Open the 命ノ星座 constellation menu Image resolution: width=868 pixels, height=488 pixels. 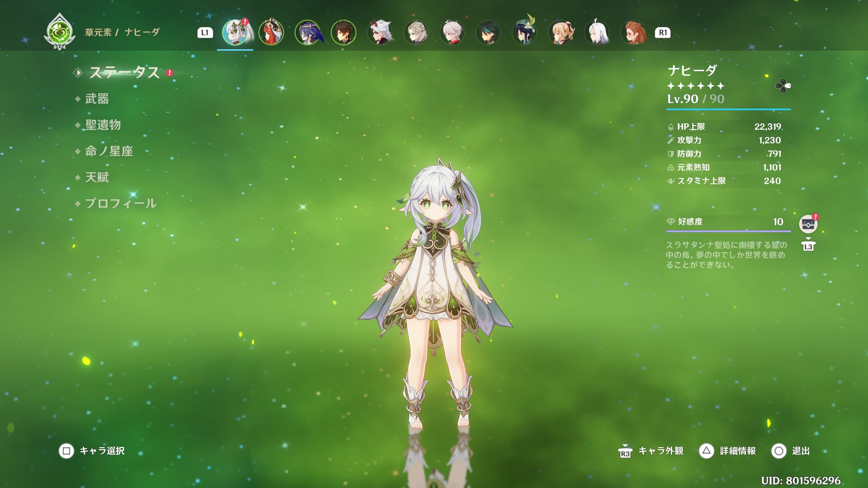[x=109, y=151]
